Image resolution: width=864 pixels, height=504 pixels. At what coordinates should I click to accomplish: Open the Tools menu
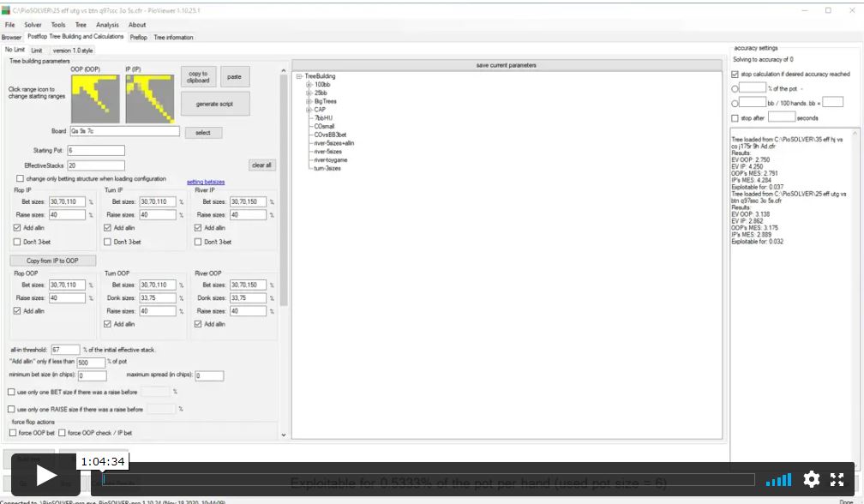[x=58, y=25]
